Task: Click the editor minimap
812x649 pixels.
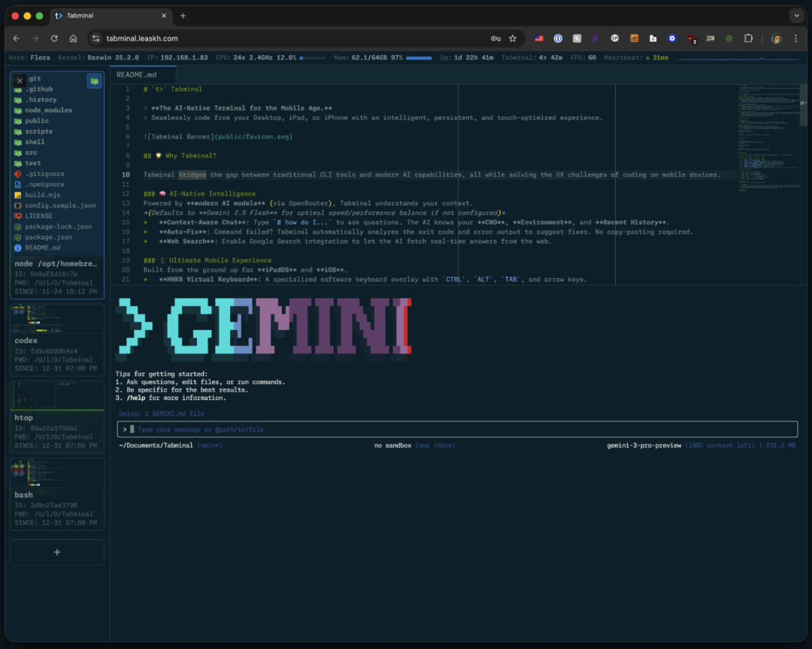Action: tap(768, 138)
